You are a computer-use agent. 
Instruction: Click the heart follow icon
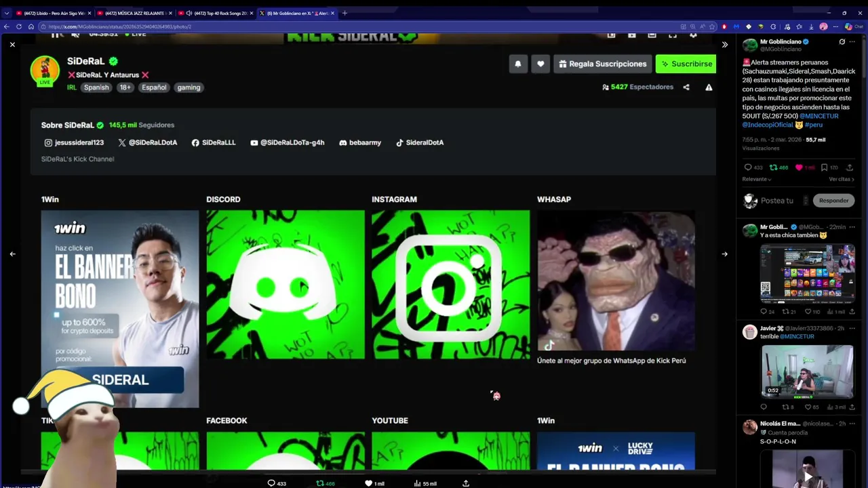(x=540, y=64)
